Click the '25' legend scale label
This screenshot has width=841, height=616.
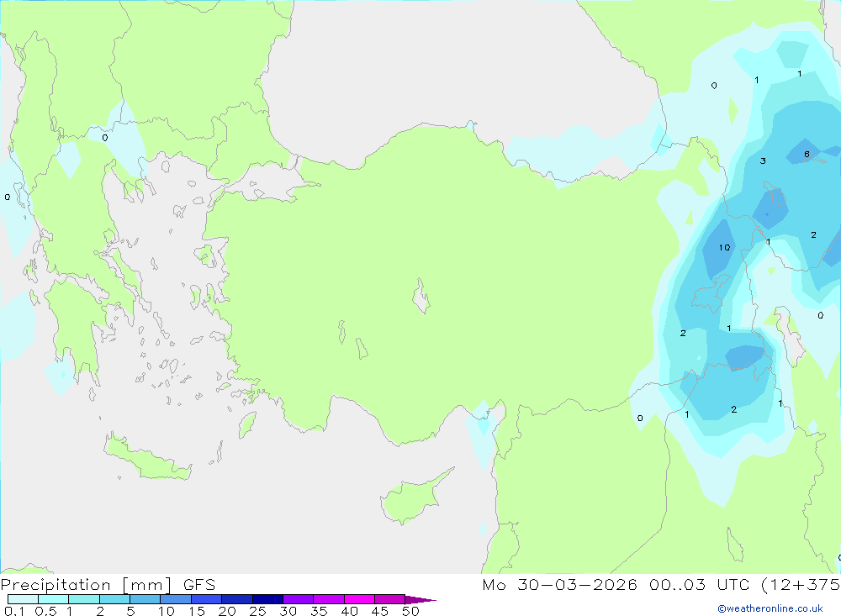(x=257, y=611)
